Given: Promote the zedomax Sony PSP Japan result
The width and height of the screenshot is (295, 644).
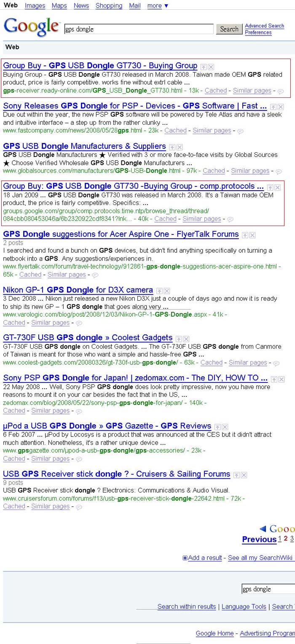Looking at the screenshot, I should [x=274, y=379].
